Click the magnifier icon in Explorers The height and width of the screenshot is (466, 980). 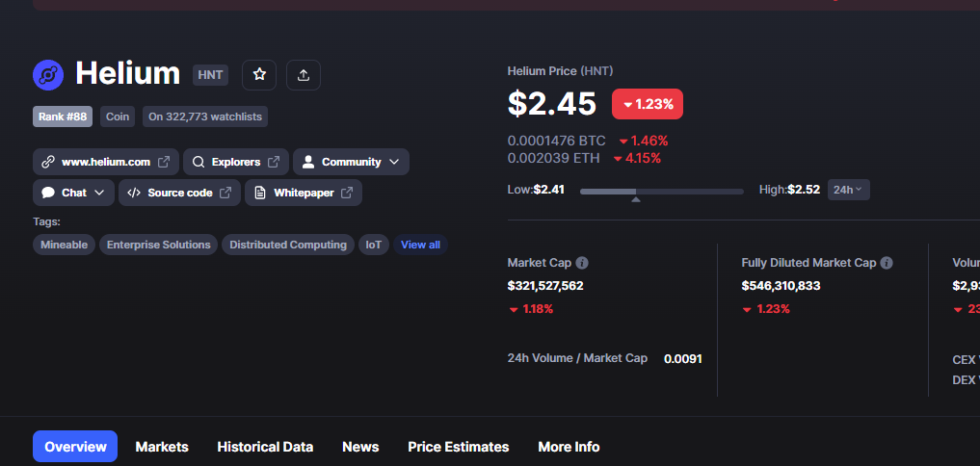coord(199,162)
